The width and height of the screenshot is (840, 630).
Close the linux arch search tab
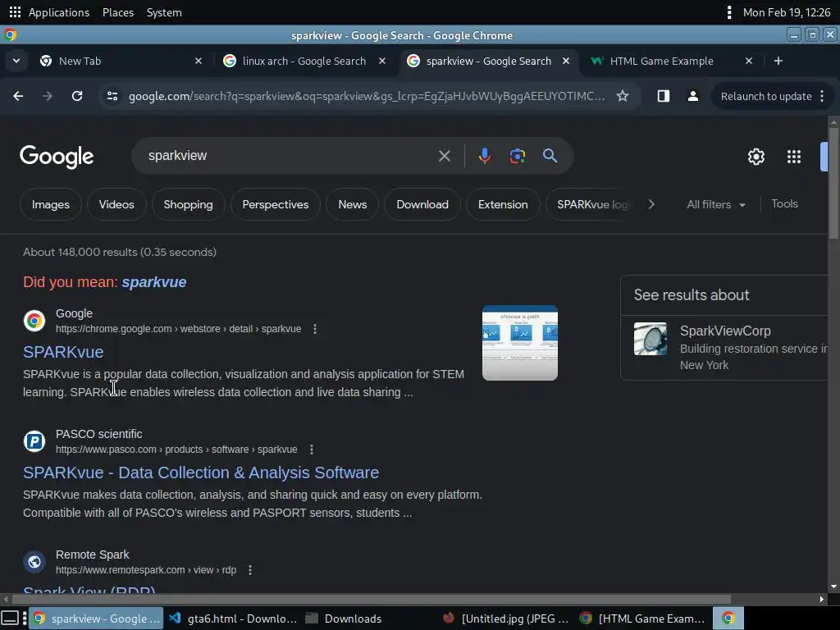382,61
